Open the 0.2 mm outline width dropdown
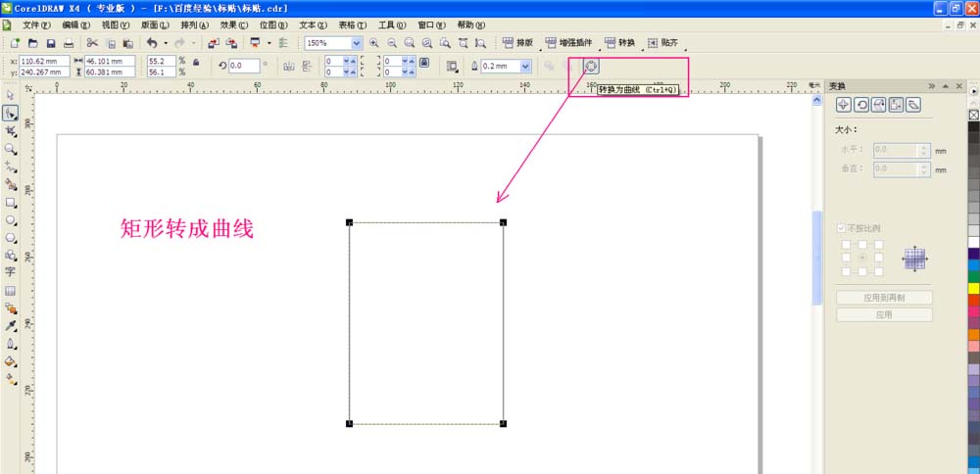 [525, 66]
